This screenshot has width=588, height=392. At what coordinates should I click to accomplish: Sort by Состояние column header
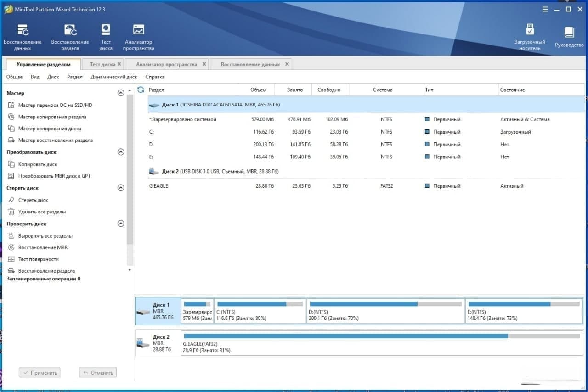point(542,90)
